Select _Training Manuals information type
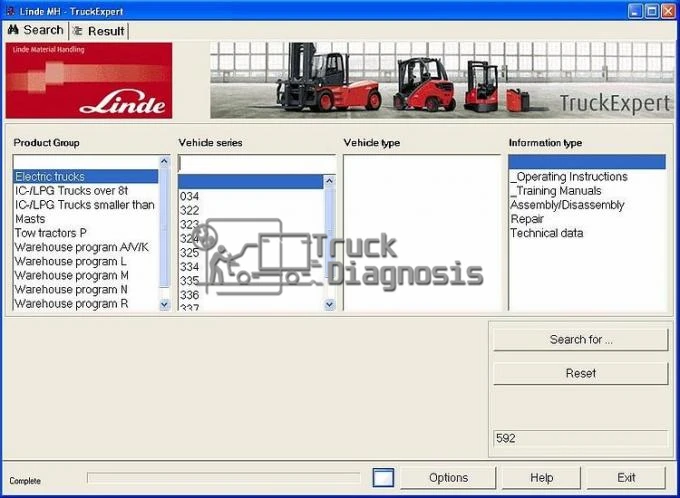This screenshot has height=498, width=680. [587, 190]
